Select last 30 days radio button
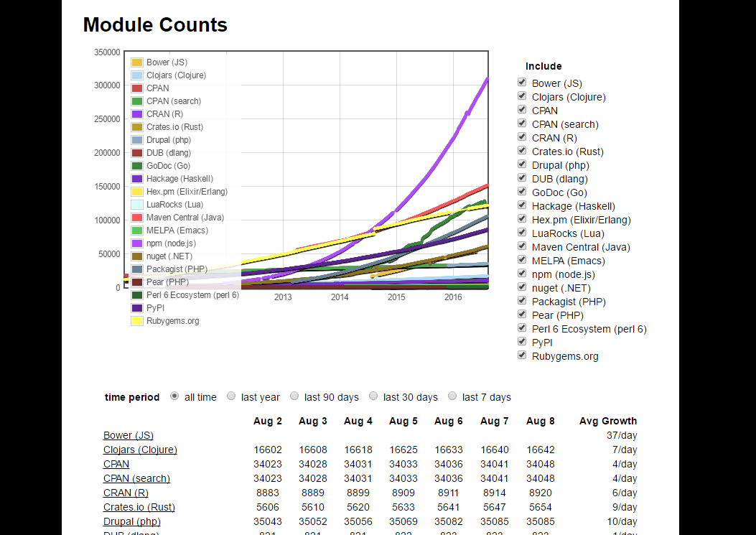 tap(373, 396)
